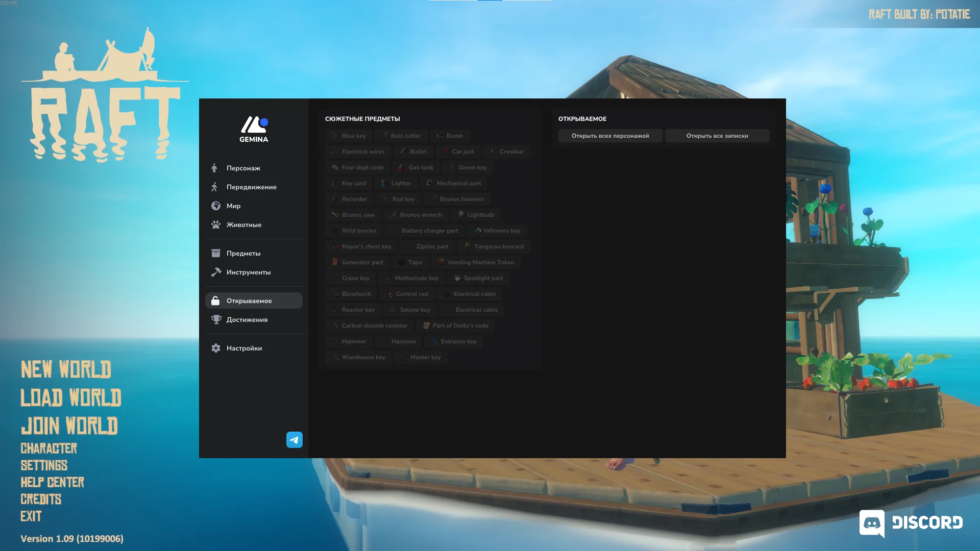Screen dimensions: 980x551
Task: Open the Discord logo link
Action: (x=911, y=523)
